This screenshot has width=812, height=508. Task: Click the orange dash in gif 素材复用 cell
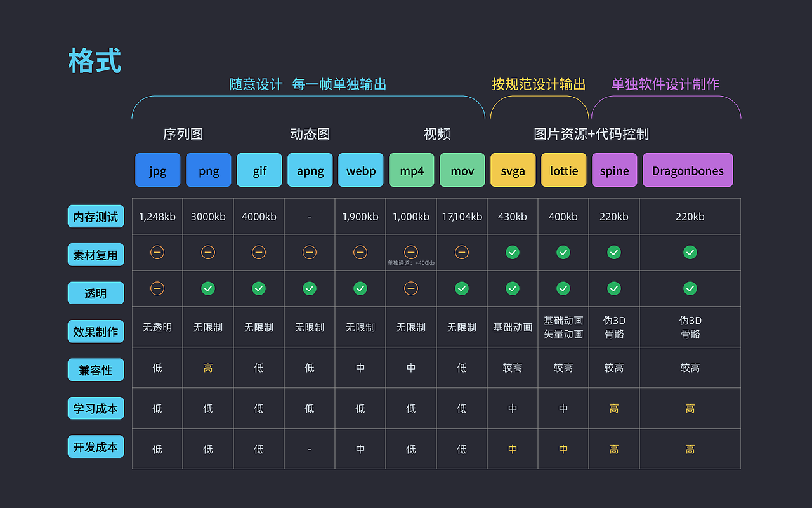click(x=259, y=252)
